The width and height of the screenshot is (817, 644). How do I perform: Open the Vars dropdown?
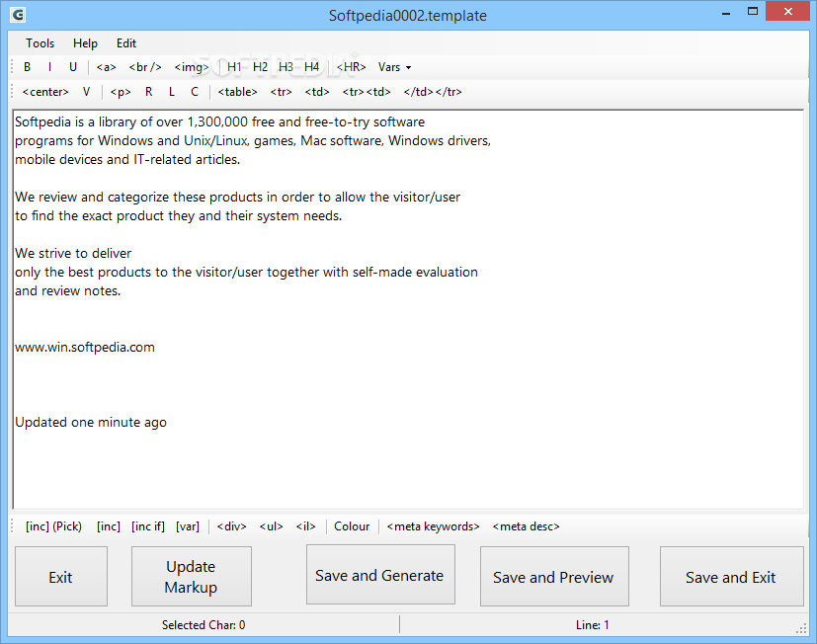coord(394,67)
